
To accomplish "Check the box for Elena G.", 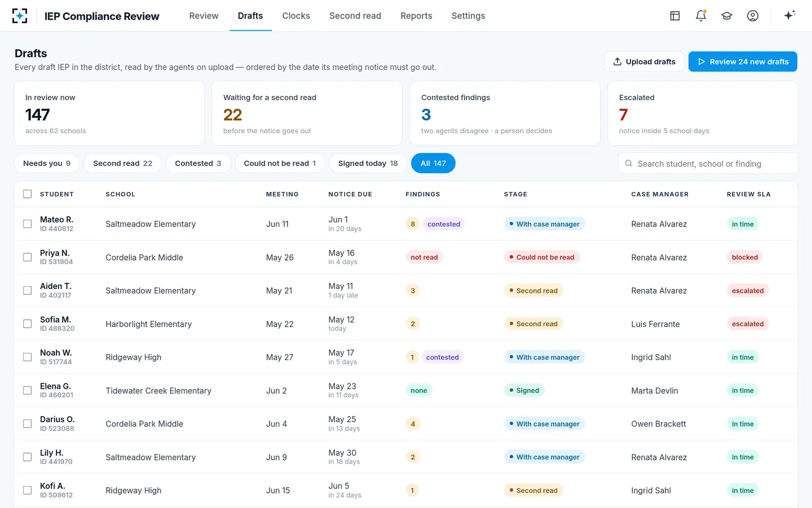I will click(x=27, y=391).
